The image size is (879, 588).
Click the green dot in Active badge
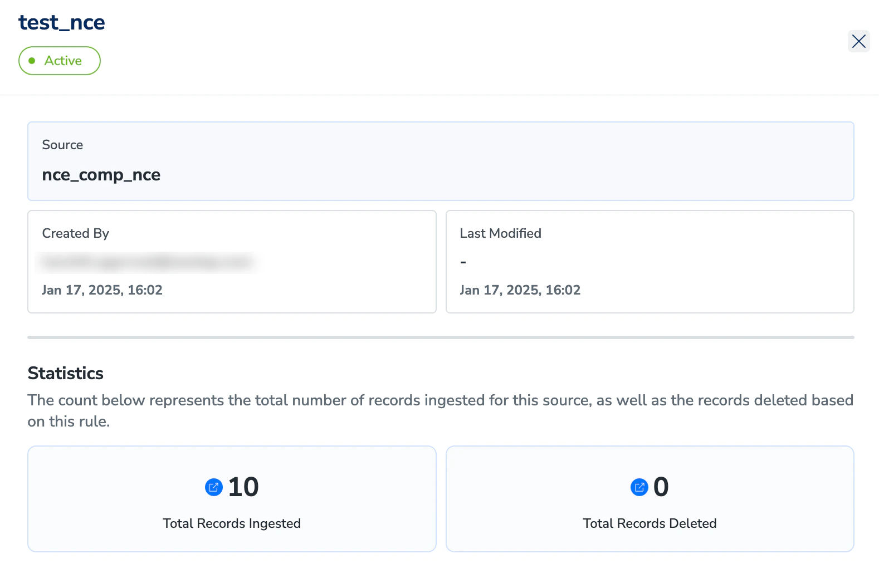point(32,61)
